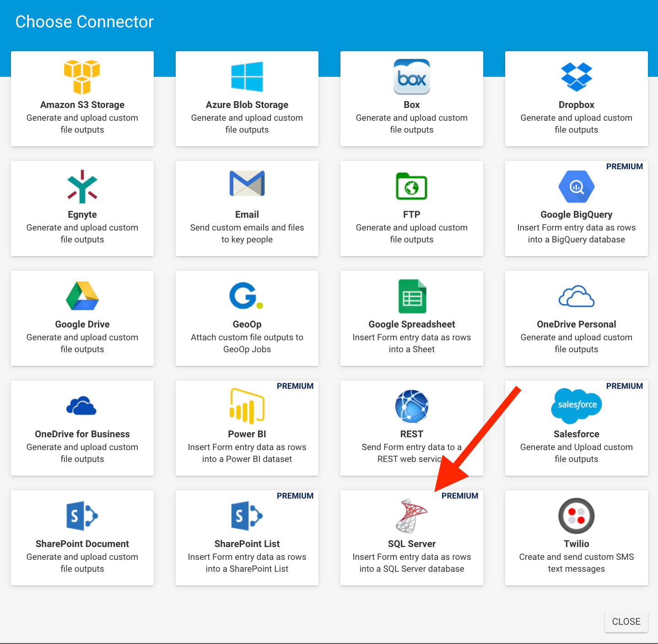
Task: Click the Amazon S3 Storage boxes icon
Action: coord(82,77)
